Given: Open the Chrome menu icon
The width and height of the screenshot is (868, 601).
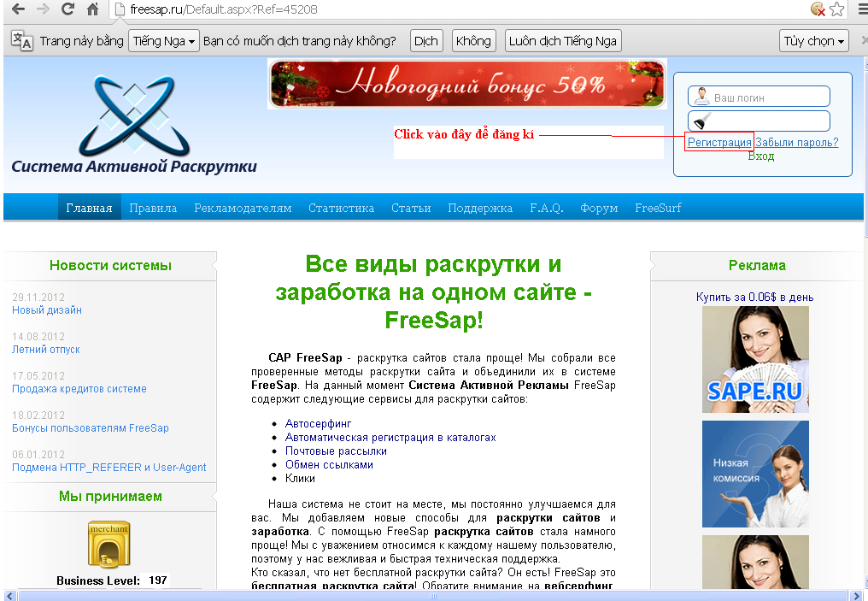Looking at the screenshot, I should point(863,9).
